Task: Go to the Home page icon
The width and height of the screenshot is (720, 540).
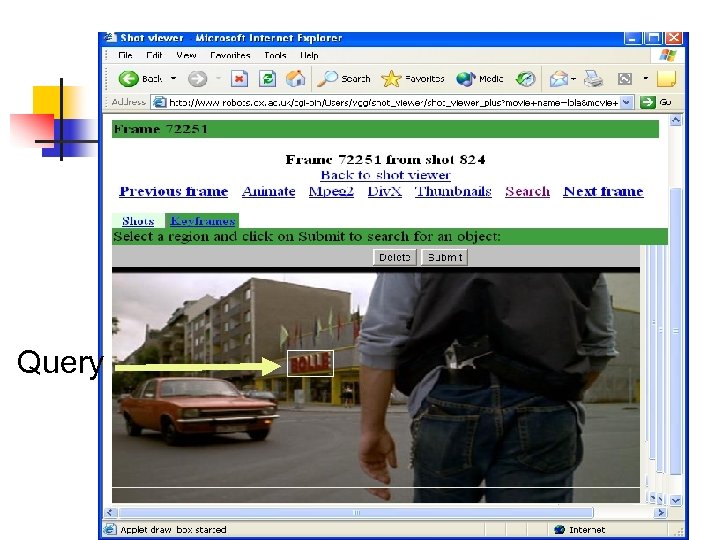Action: tap(295, 79)
